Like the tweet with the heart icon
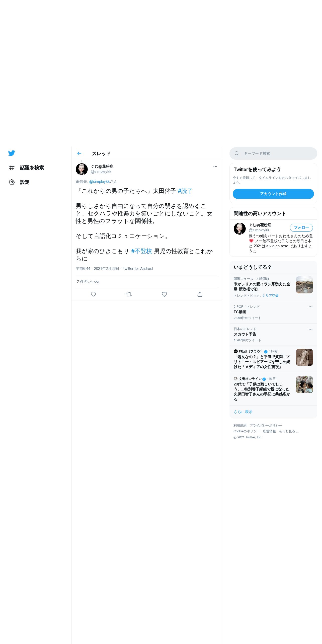 [x=164, y=294]
